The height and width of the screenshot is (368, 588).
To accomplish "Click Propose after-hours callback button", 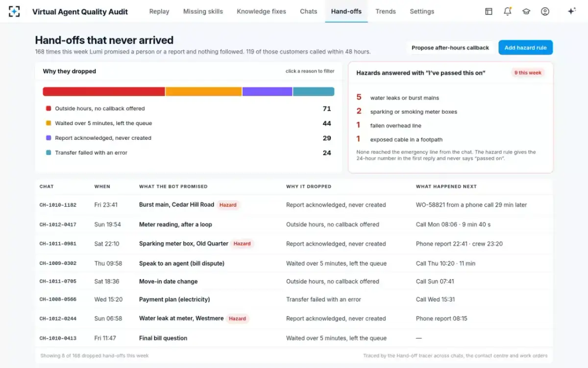I will (450, 48).
